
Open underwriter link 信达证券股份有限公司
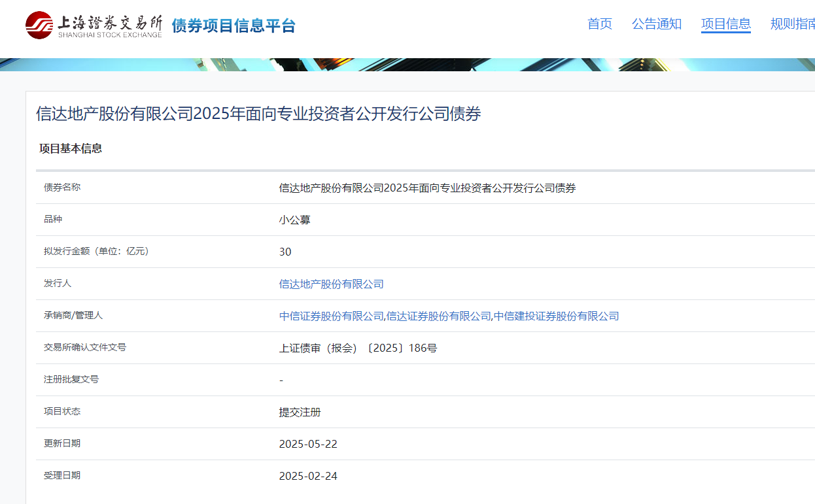point(439,316)
